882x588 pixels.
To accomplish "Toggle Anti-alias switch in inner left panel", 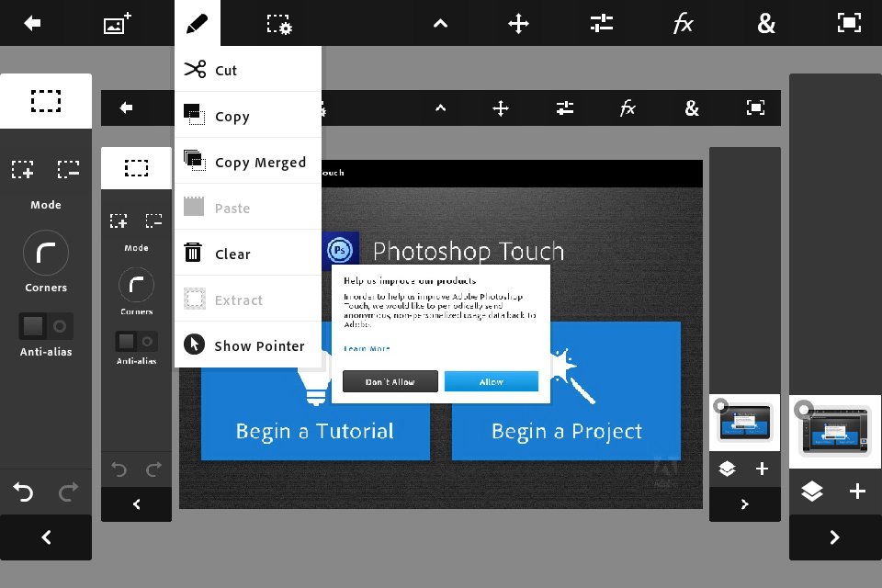I will tap(136, 341).
